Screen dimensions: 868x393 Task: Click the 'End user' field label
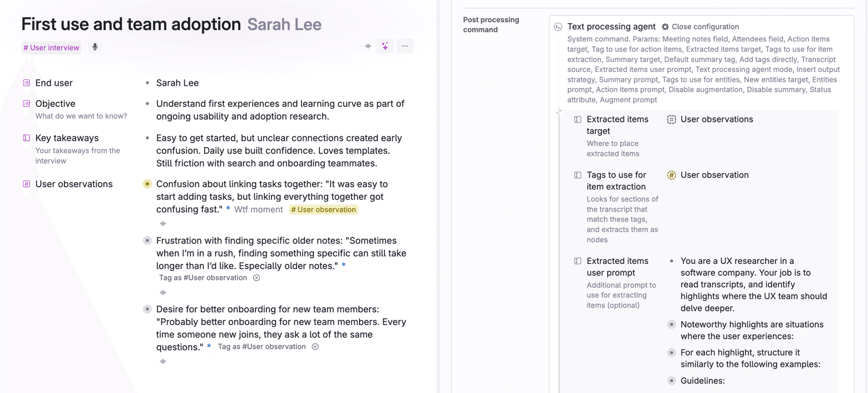coord(54,83)
